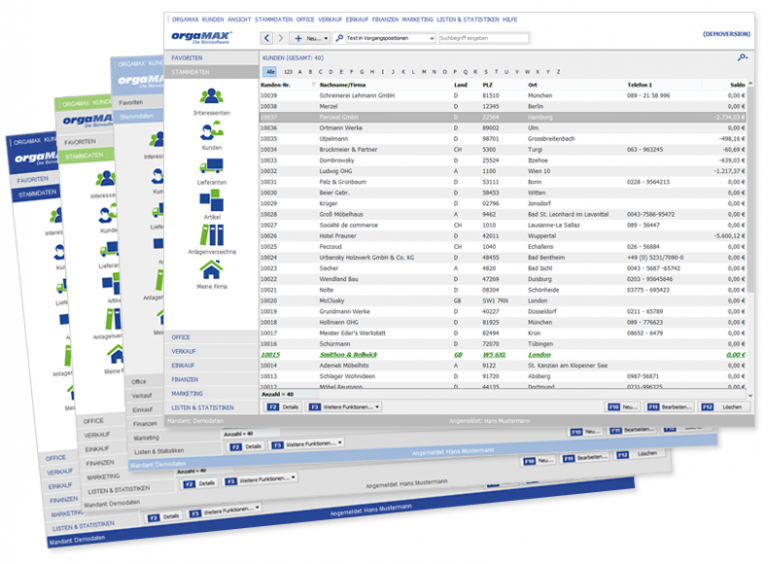The image size is (768, 564).
Task: Click Anlagenverzeichnis binders icon in the green window
Action: (x=113, y=319)
